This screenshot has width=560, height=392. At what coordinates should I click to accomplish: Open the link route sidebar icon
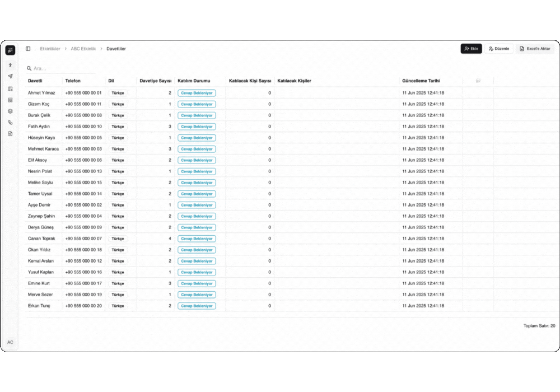(10, 123)
